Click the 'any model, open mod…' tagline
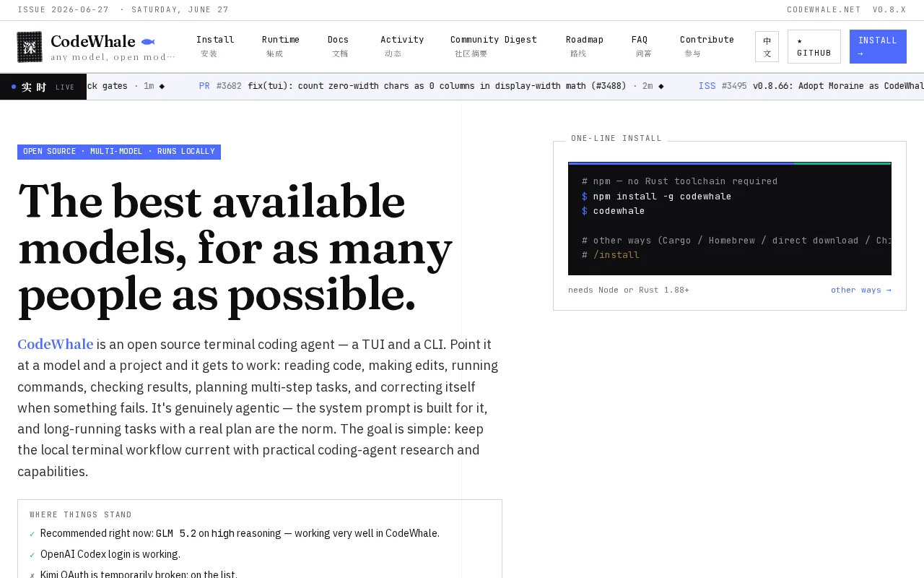 113,57
